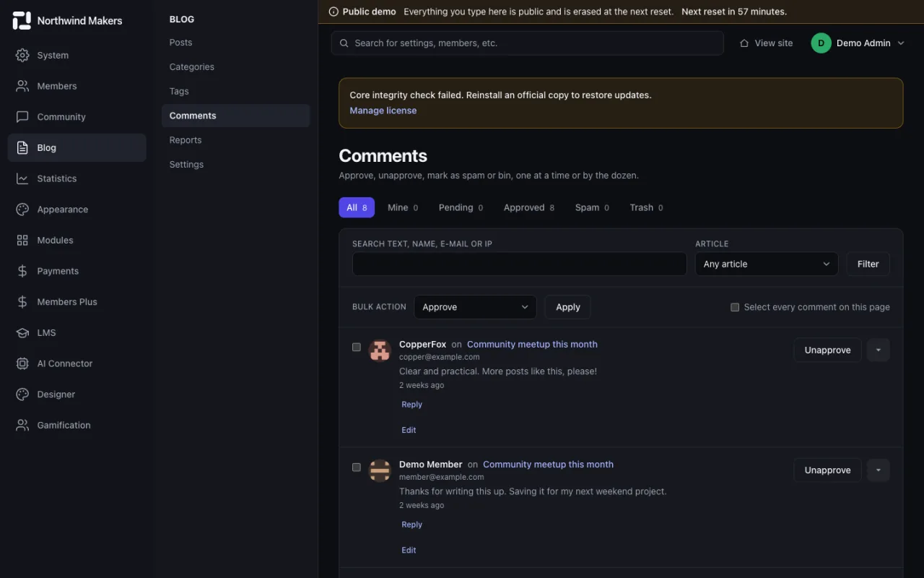Screen dimensions: 924x578
Task: Open Statistics via its chart icon
Action: point(22,178)
